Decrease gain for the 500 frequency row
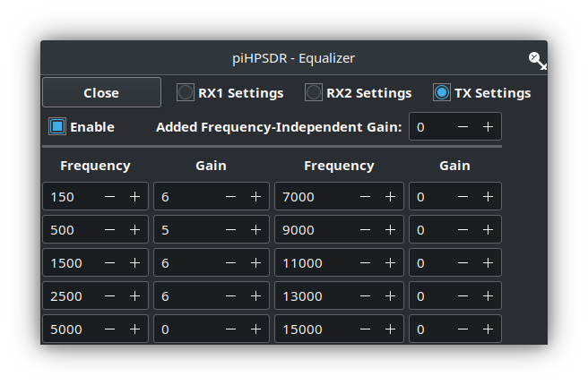 click(230, 229)
